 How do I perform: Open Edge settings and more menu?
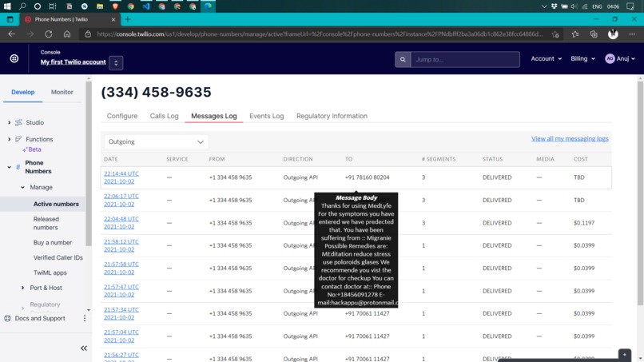[x=632, y=34]
